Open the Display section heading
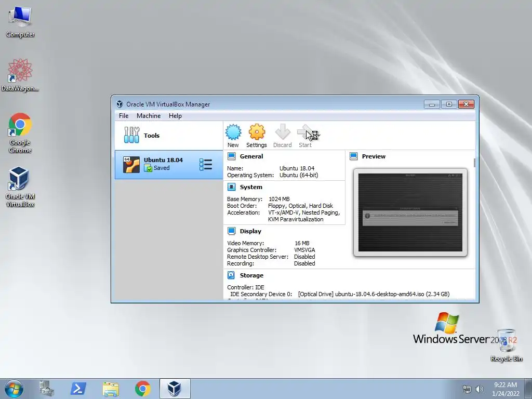Viewport: 532px width, 399px height. [250, 231]
